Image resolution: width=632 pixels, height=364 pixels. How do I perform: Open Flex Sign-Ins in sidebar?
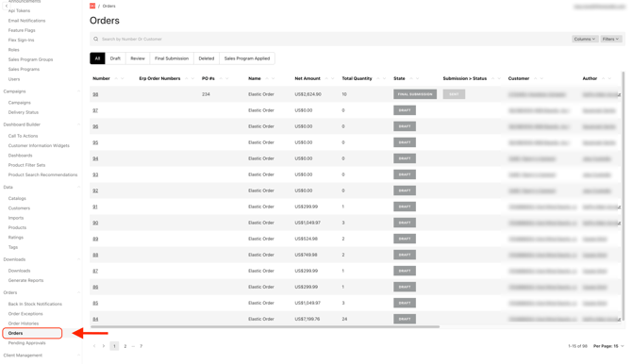click(x=22, y=40)
